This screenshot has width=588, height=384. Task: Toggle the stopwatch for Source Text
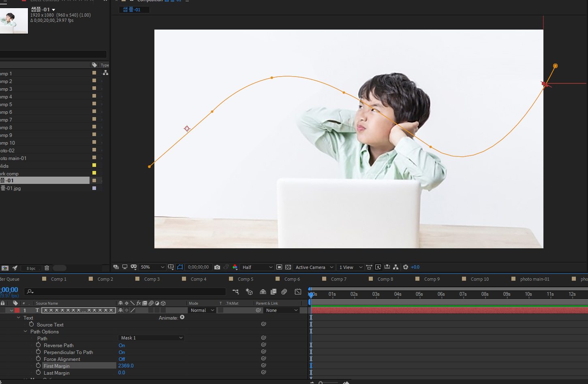tap(32, 324)
